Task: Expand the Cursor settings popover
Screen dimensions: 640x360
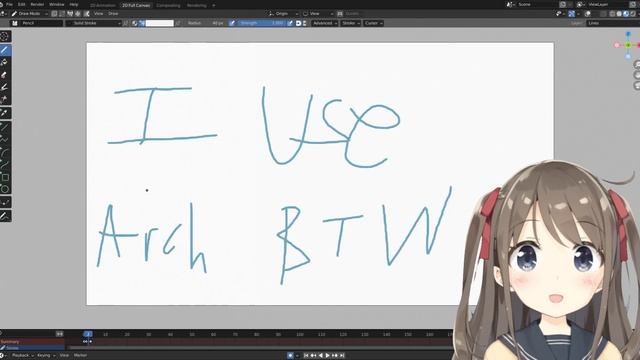Action: pyautogui.click(x=373, y=23)
